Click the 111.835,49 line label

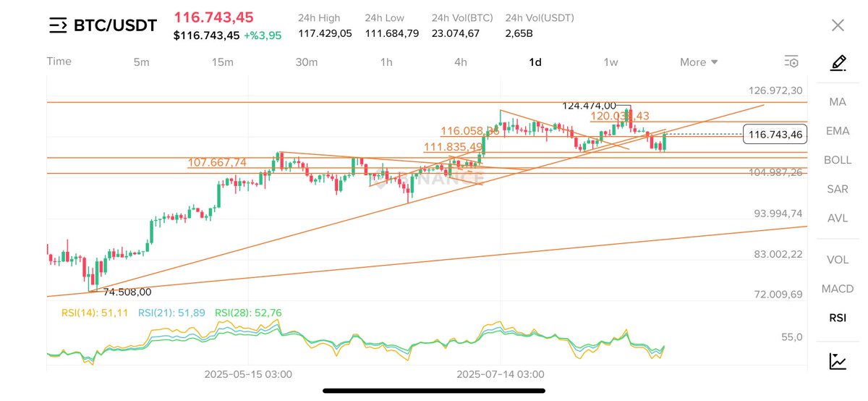[453, 147]
